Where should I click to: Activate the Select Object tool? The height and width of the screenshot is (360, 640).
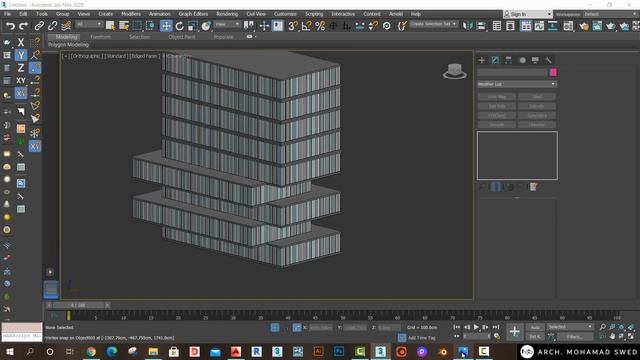[110, 26]
